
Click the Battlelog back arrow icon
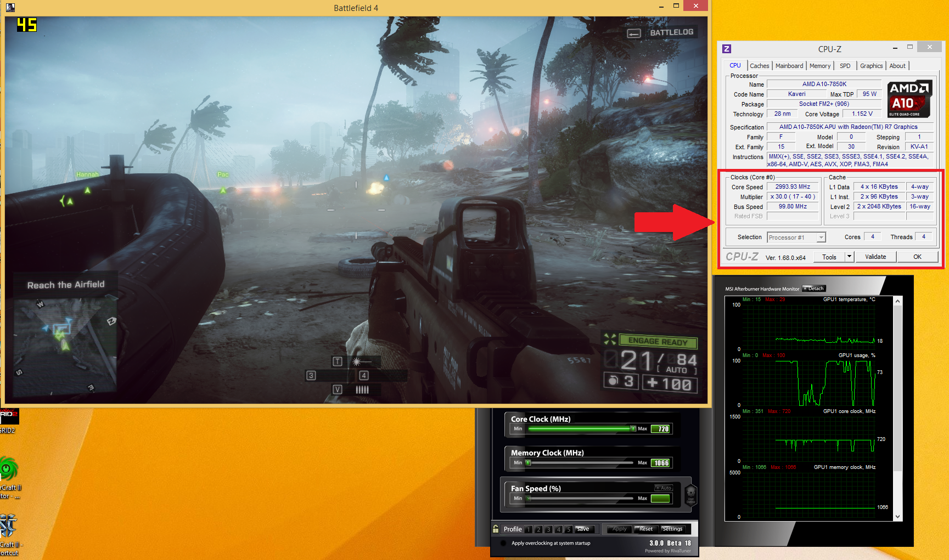634,33
